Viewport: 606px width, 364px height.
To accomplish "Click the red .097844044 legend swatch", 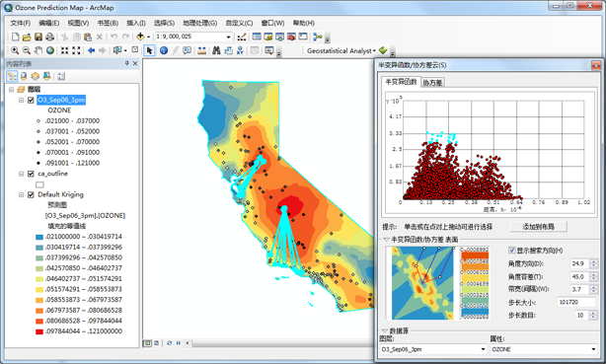I will tap(39, 331).
